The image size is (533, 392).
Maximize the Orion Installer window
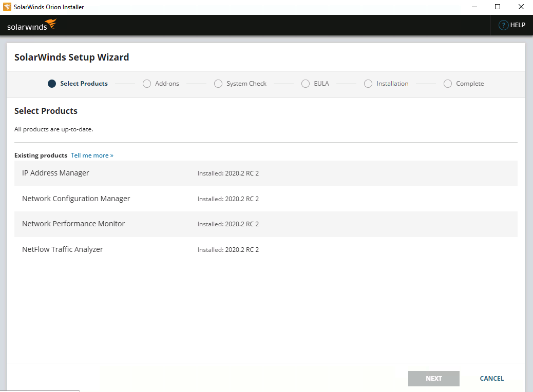pyautogui.click(x=498, y=7)
